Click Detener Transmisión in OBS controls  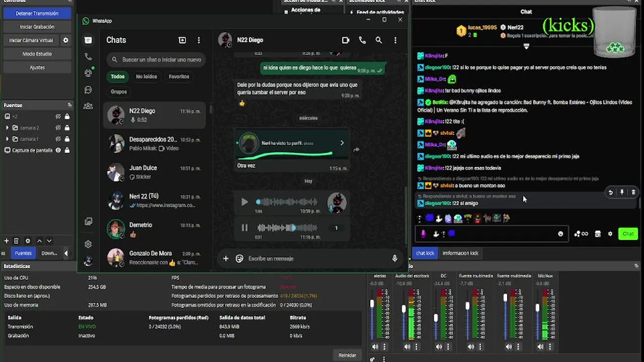point(37,13)
